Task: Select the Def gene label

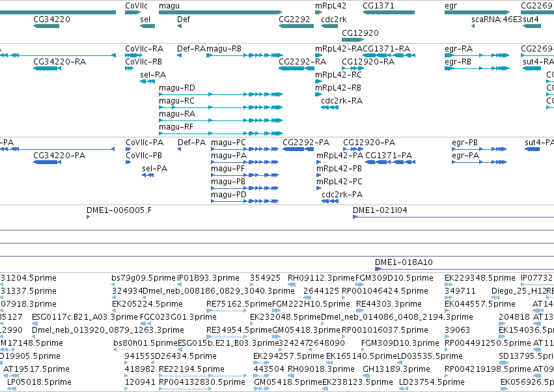Action: point(184,19)
